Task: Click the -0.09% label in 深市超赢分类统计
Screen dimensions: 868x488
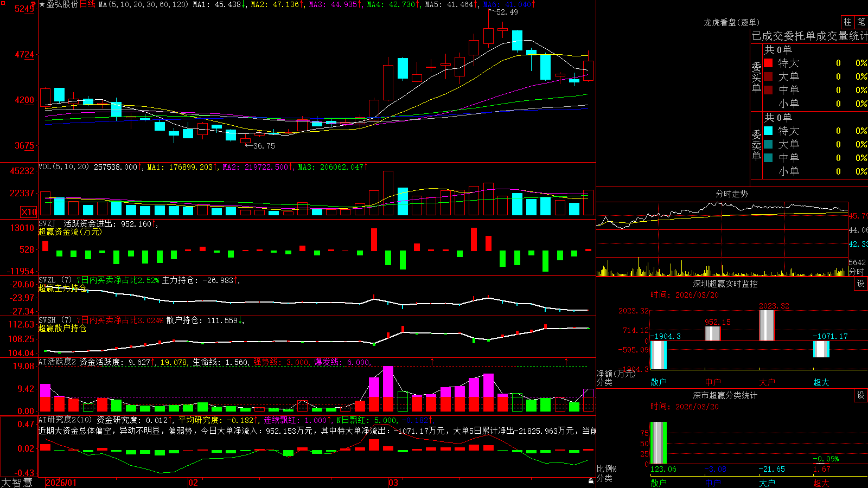Action: pos(826,459)
